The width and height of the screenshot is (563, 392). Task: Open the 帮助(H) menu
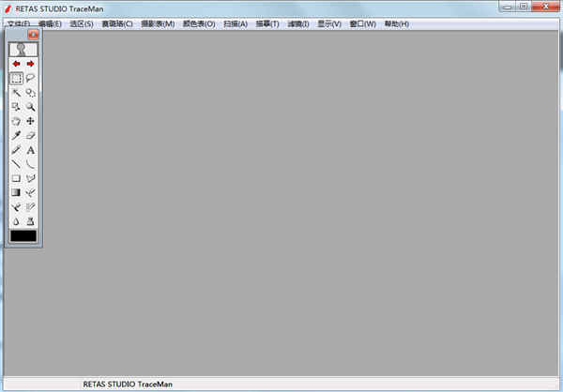(x=397, y=24)
